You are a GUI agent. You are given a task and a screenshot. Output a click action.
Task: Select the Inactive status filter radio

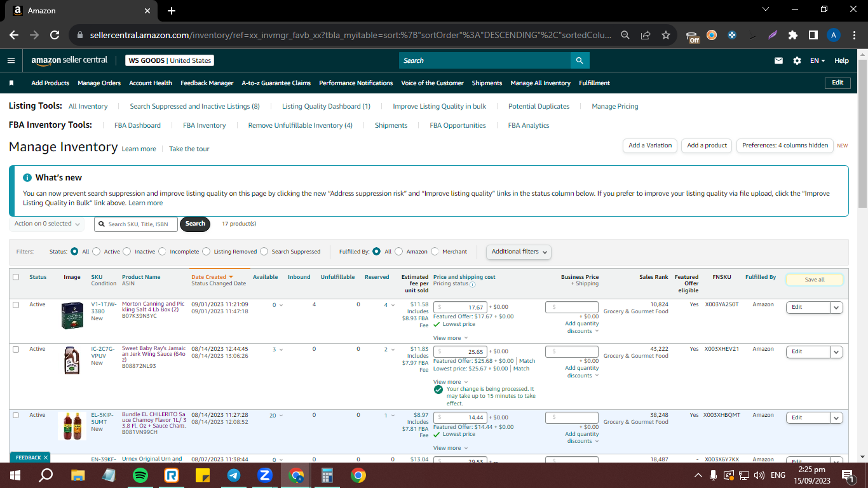[x=127, y=252]
